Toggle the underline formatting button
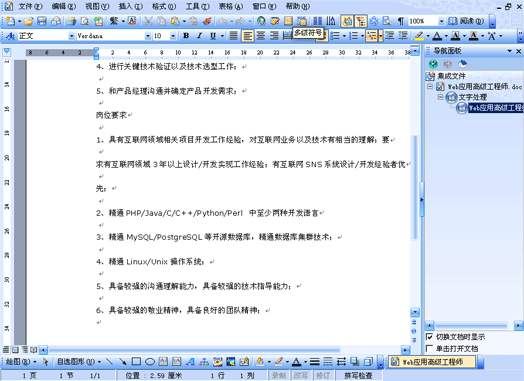 [213, 35]
